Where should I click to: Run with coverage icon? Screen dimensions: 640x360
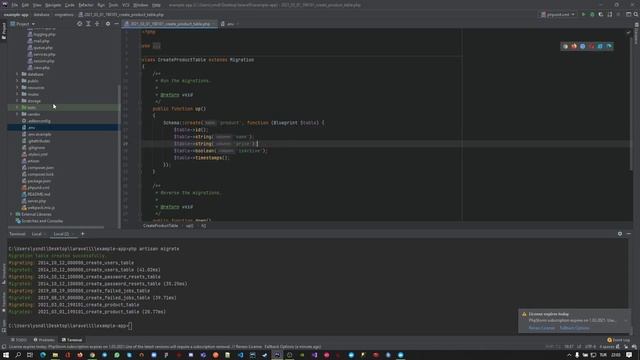601,14
